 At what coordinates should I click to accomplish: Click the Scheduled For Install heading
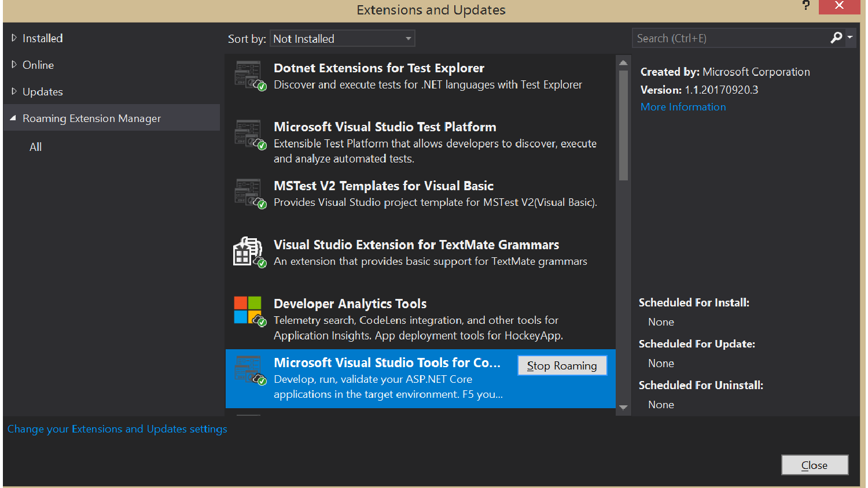point(694,302)
